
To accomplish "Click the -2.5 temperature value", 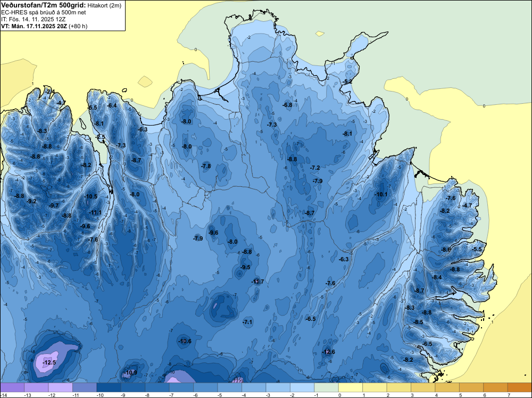I will click(x=101, y=137).
